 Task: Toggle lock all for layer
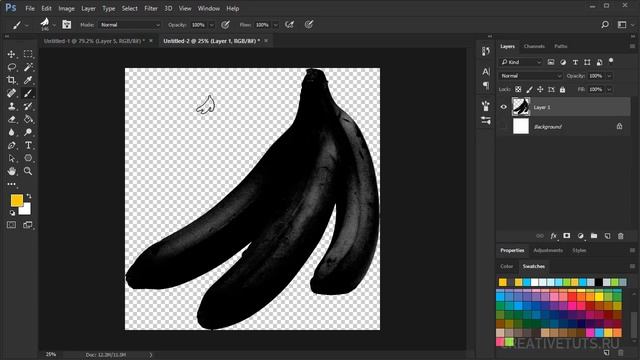point(562,89)
